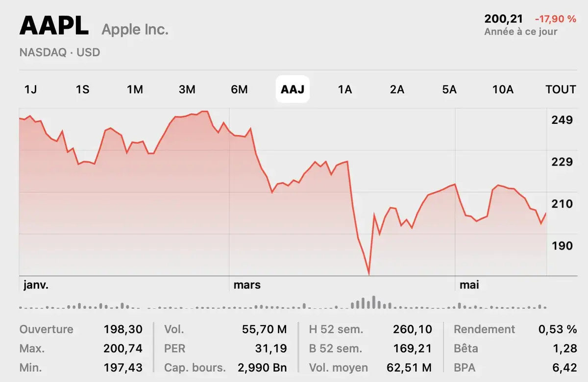
Task: Select the 1J time range
Action: tap(30, 89)
